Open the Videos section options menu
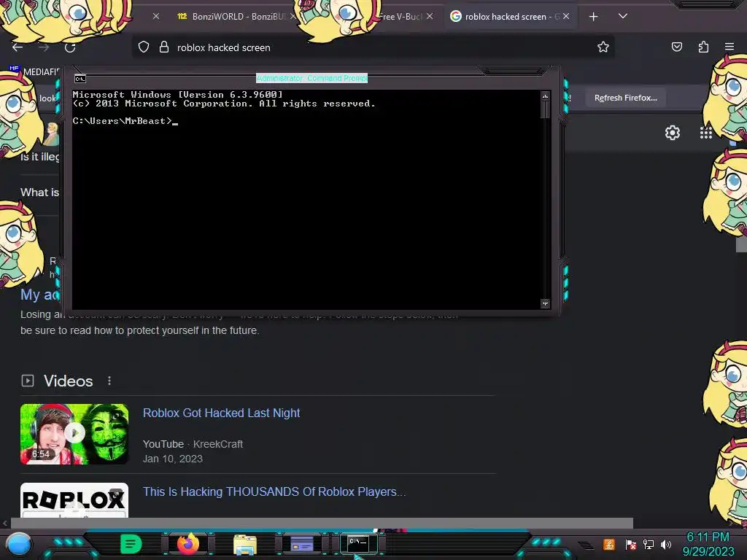The image size is (747, 560). pos(109,381)
